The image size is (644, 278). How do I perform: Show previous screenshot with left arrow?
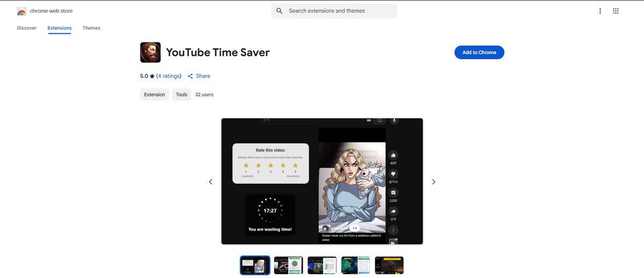(x=210, y=182)
